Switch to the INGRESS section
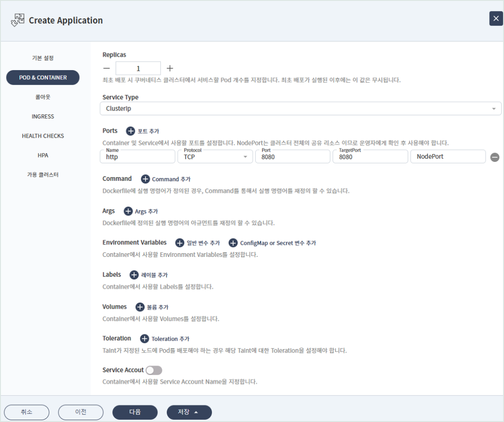The width and height of the screenshot is (504, 422). click(x=43, y=117)
